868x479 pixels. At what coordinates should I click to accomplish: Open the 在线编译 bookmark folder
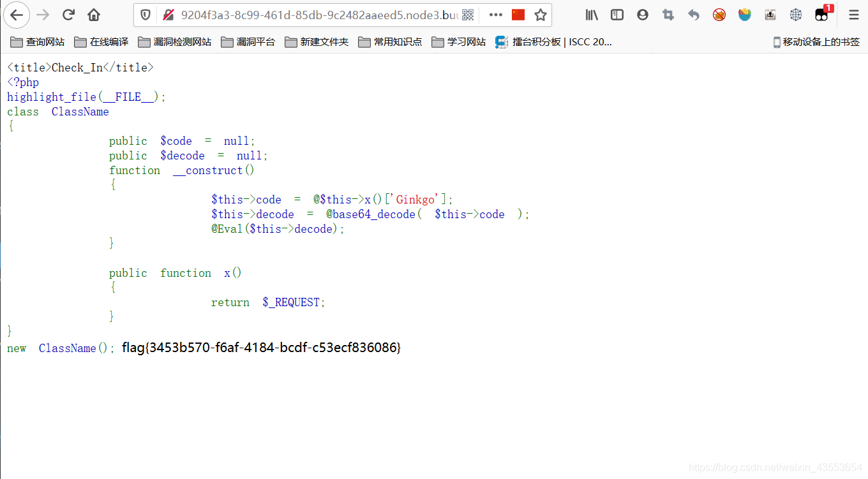point(101,42)
